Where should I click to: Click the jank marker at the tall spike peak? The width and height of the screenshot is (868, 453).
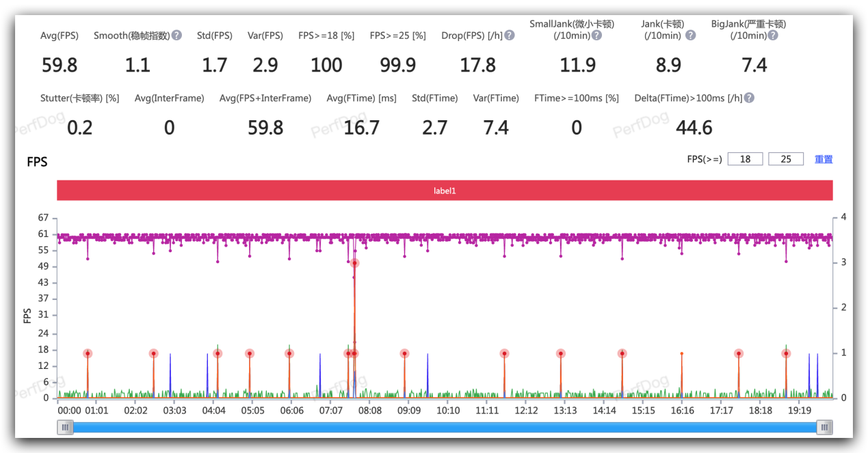pyautogui.click(x=354, y=263)
